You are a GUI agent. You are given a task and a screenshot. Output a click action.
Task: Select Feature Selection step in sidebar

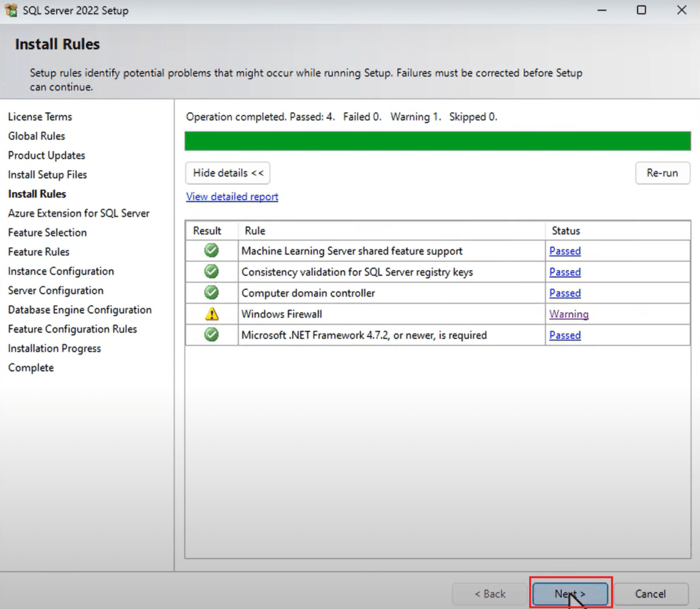(47, 232)
